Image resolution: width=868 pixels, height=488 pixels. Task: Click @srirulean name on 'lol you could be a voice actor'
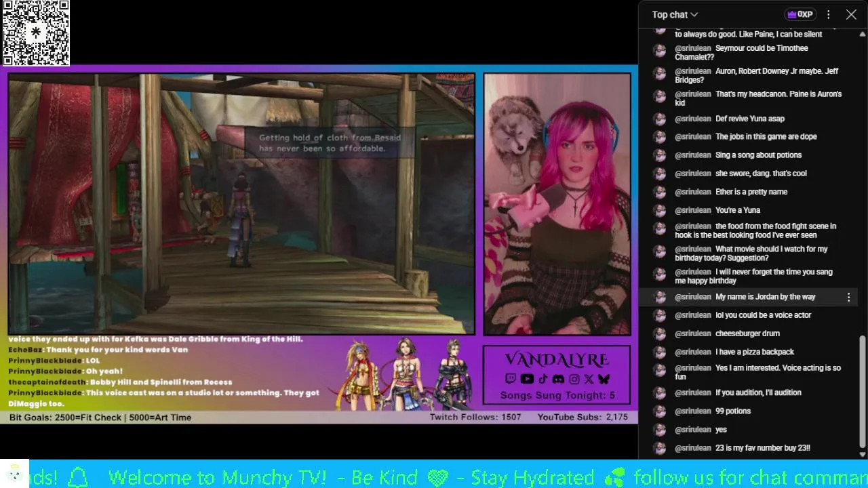(692, 315)
